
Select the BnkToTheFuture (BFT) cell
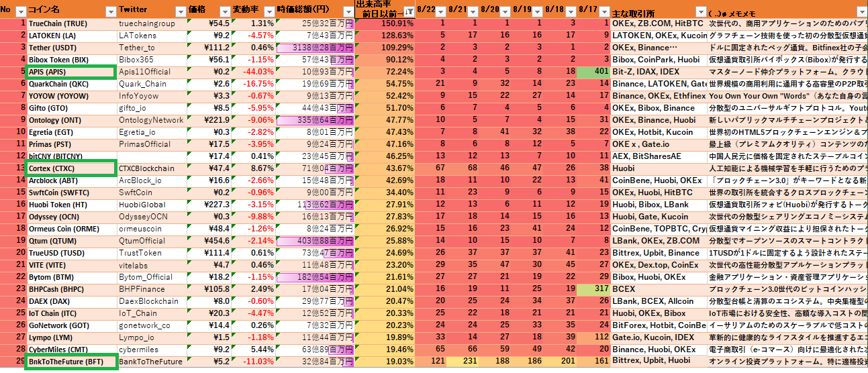click(x=71, y=362)
